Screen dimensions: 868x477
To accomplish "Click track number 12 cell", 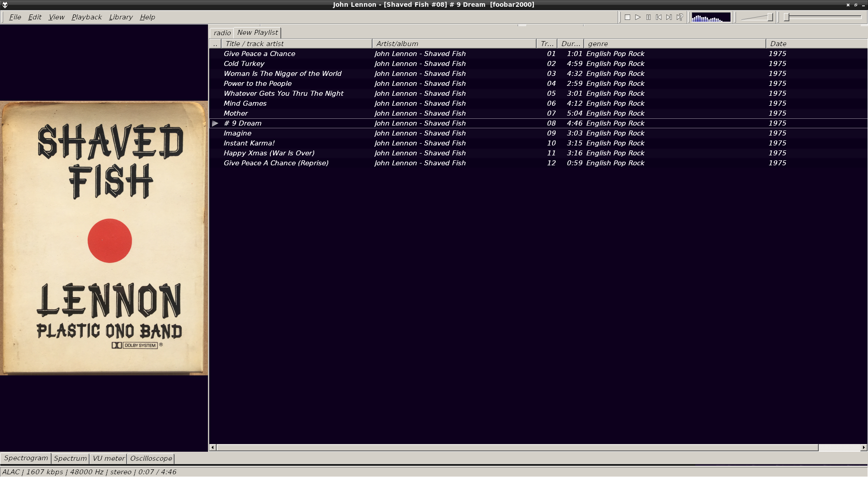I will point(551,163).
